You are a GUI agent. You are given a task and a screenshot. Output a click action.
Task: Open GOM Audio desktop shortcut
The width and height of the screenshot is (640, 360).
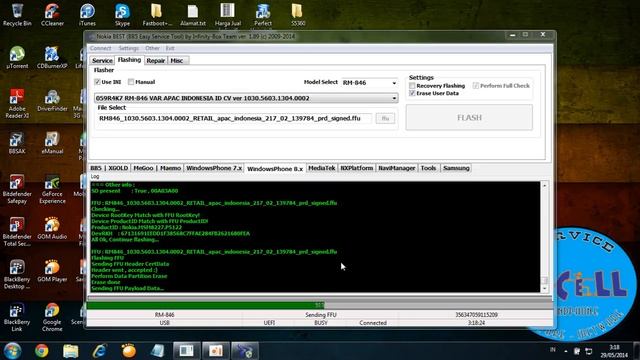(52, 229)
